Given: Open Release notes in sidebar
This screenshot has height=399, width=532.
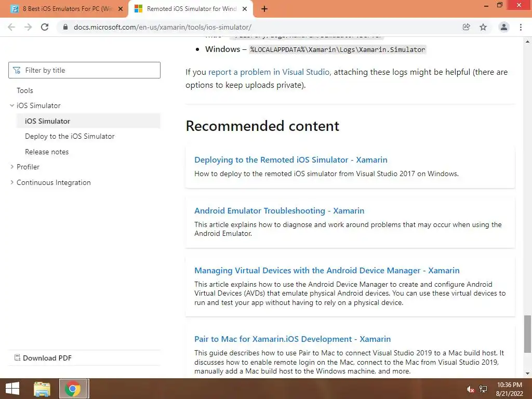Looking at the screenshot, I should pos(47,152).
